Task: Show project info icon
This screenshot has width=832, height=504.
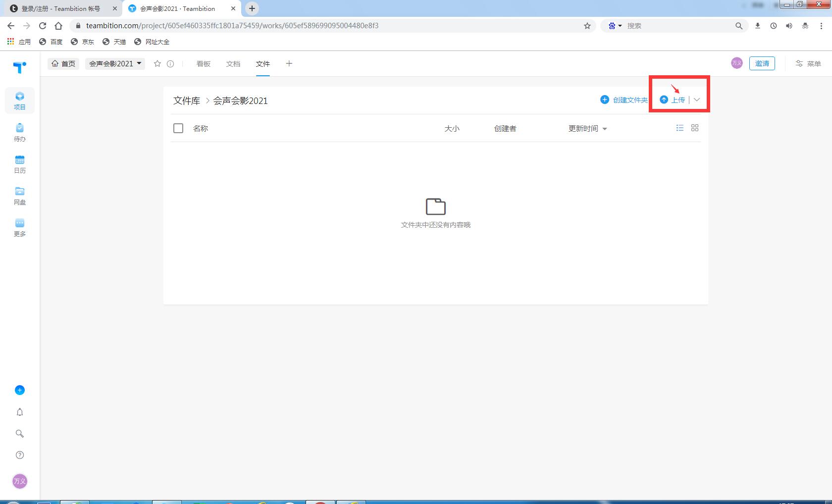Action: click(170, 64)
